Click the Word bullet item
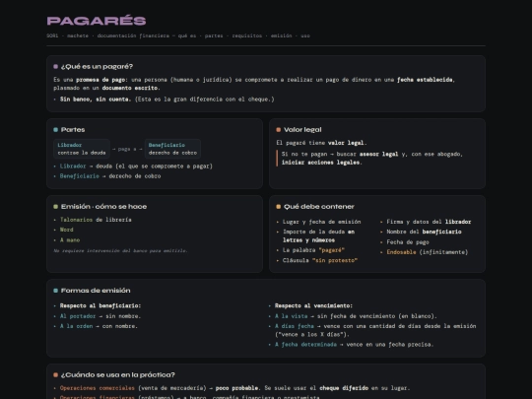The width and height of the screenshot is (532, 399). tap(67, 230)
